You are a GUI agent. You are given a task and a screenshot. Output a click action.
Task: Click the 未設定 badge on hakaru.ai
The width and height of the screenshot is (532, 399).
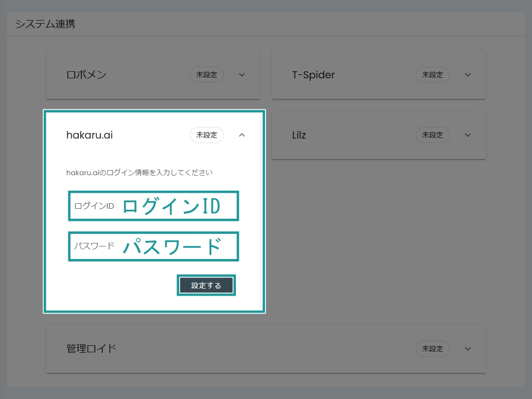207,135
